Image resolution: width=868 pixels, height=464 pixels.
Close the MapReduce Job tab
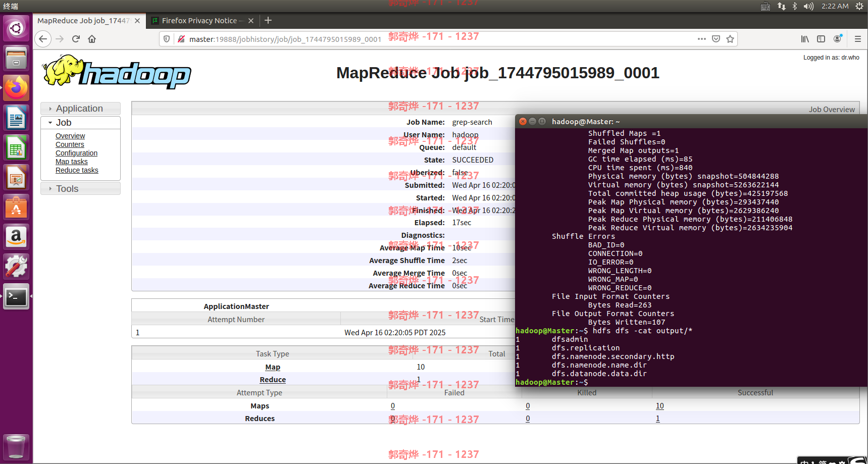tap(137, 21)
